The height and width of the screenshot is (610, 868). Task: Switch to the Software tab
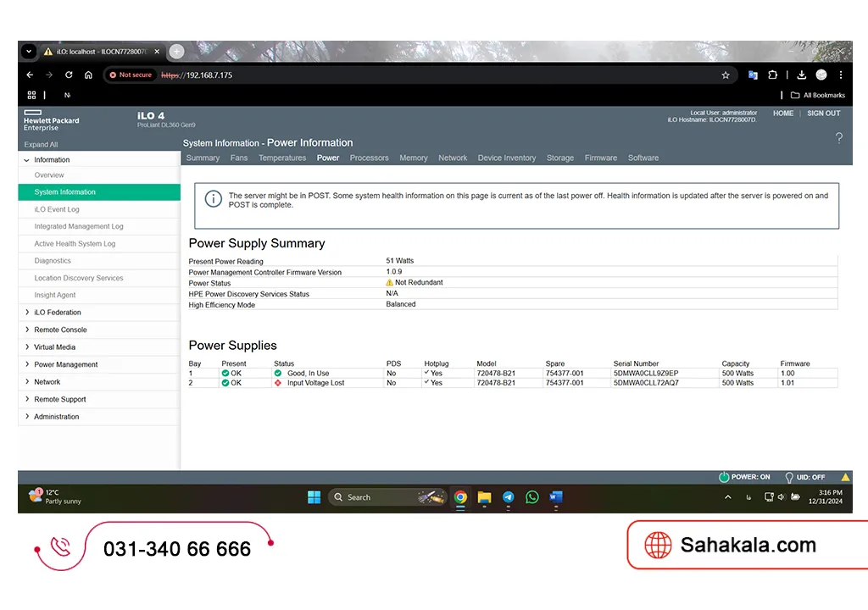tap(643, 158)
